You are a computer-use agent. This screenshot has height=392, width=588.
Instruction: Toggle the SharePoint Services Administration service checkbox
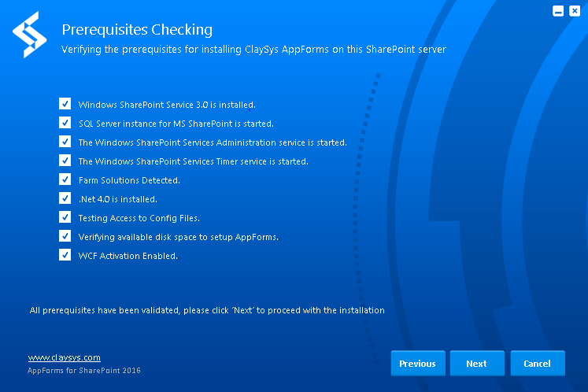coord(65,142)
